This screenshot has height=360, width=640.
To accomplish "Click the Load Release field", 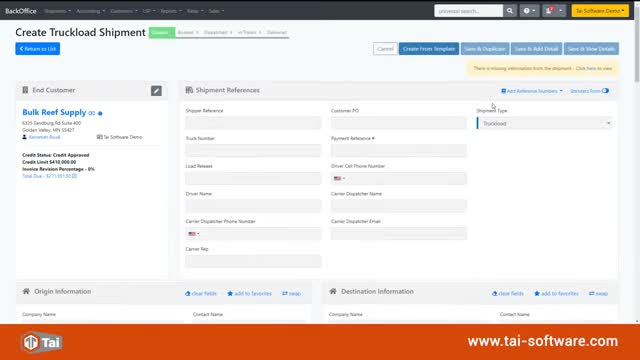I will 253,178.
